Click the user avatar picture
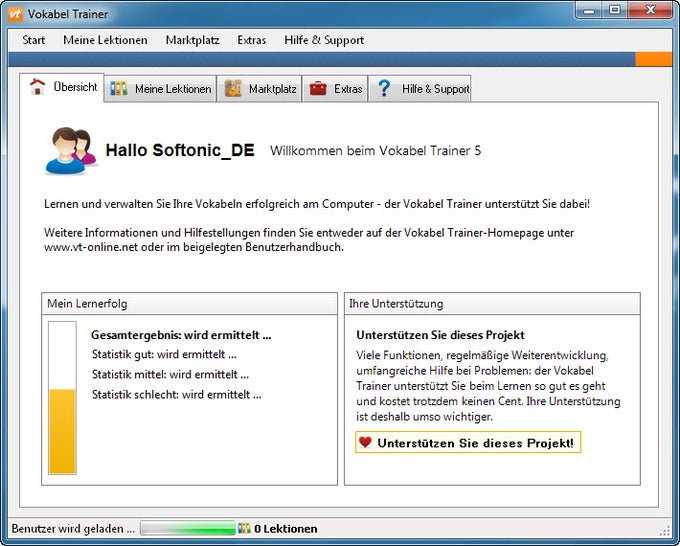 point(70,150)
